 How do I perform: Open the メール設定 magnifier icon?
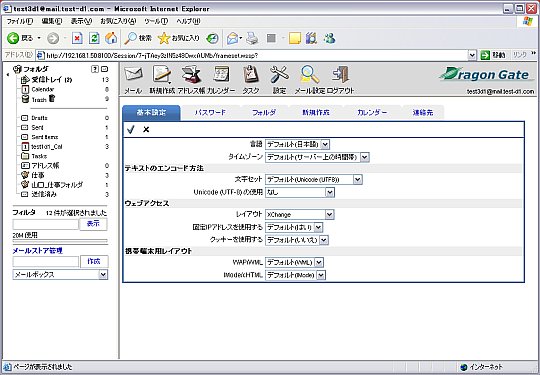pyautogui.click(x=309, y=74)
